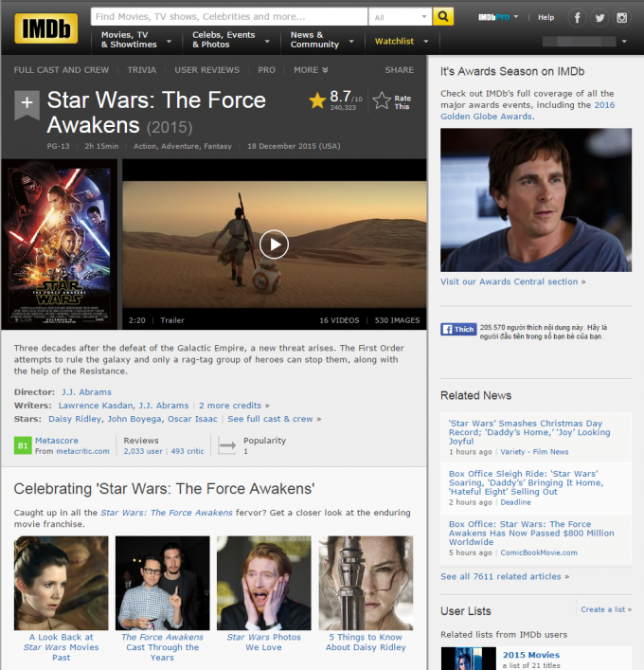
Task: Click the Help link in header
Action: tap(546, 17)
